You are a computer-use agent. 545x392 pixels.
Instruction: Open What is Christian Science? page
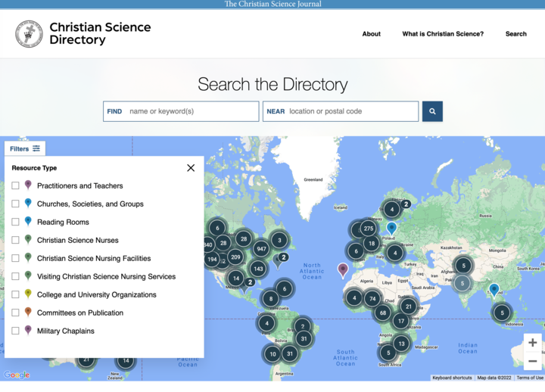[443, 34]
